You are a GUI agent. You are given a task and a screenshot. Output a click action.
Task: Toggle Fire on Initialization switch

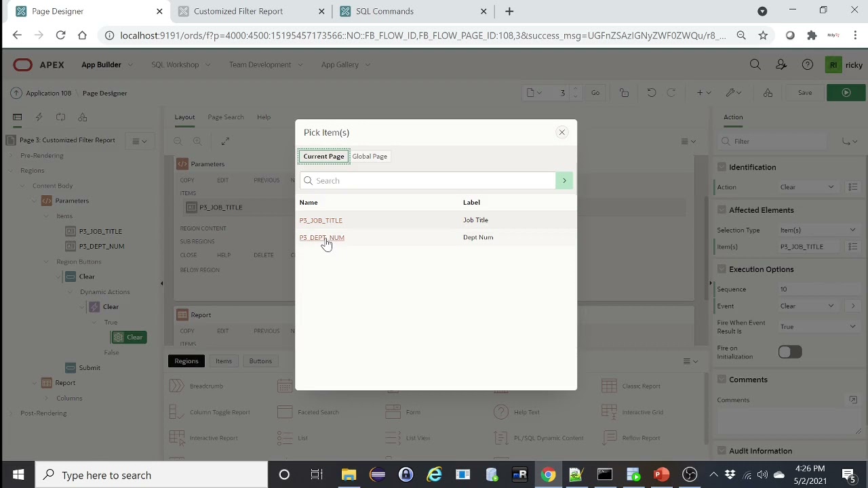(790, 352)
